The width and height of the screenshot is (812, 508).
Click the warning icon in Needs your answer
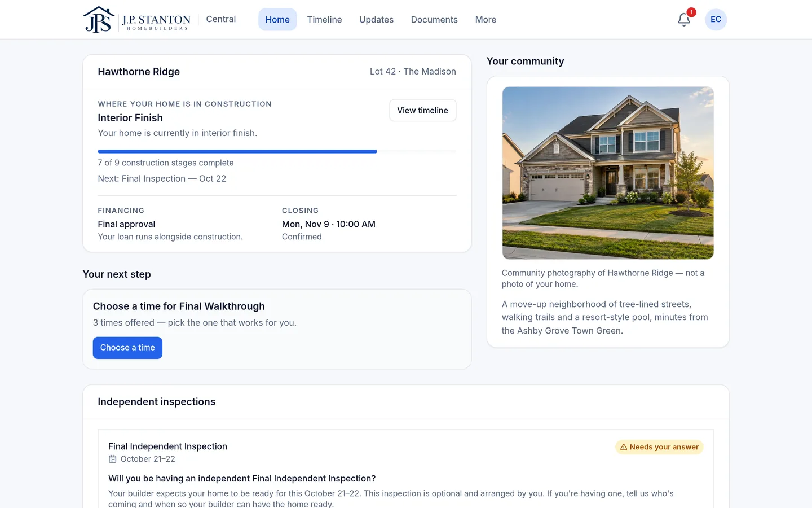(x=624, y=447)
